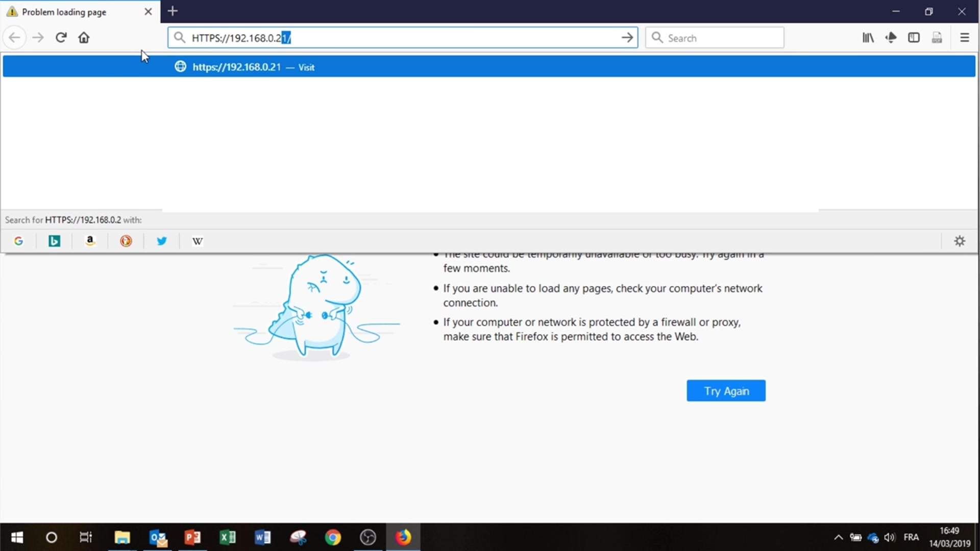
Task: Search with Amazon engine icon
Action: click(90, 241)
